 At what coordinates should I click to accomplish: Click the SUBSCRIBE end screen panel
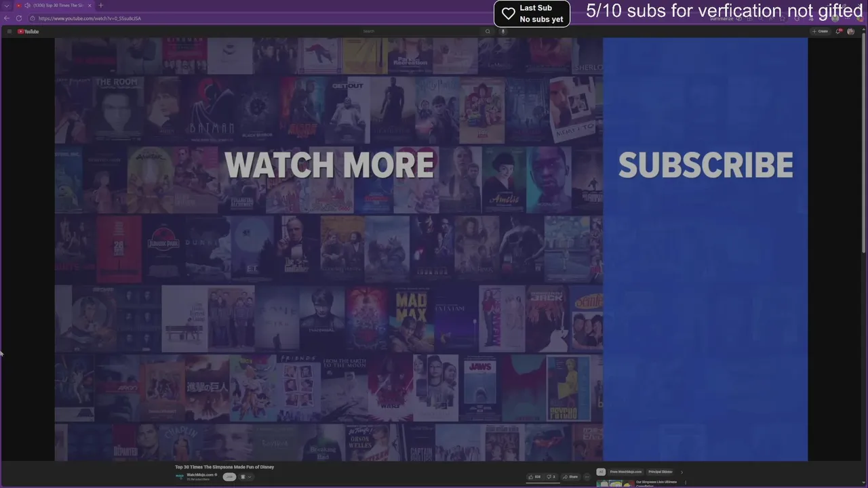pyautogui.click(x=705, y=249)
